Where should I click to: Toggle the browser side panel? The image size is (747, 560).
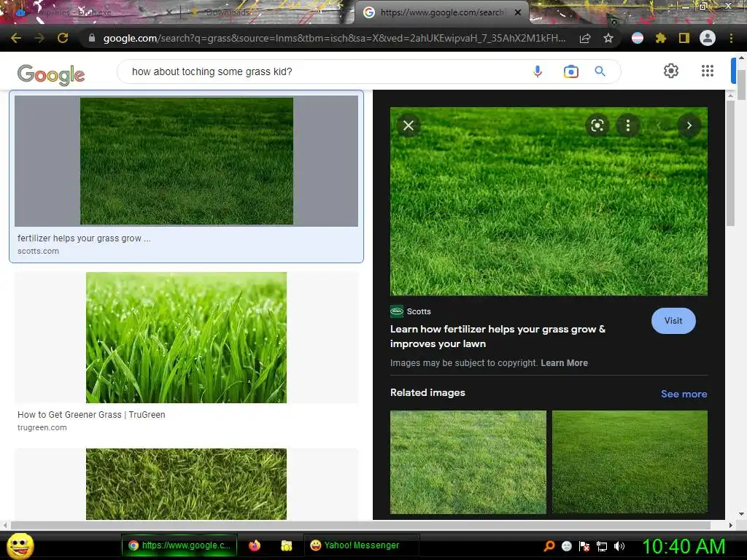point(684,38)
